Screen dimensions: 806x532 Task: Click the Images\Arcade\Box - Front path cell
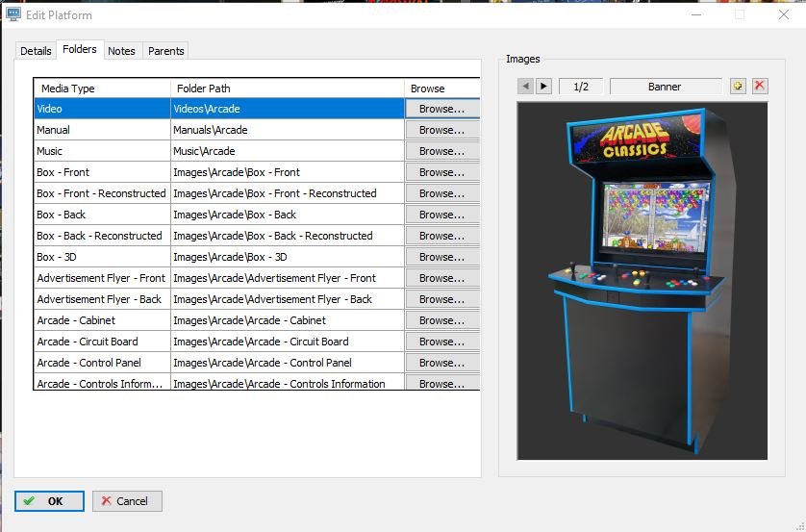coord(288,172)
